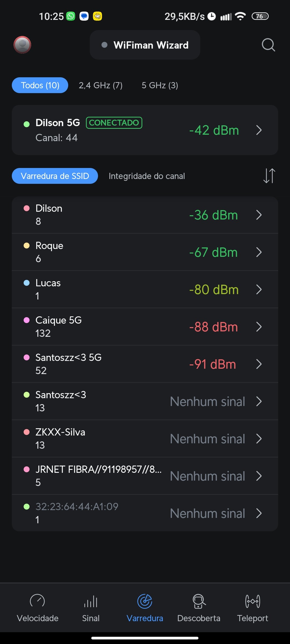
Task: Expand the Caique 5G network chevron
Action: 259,327
